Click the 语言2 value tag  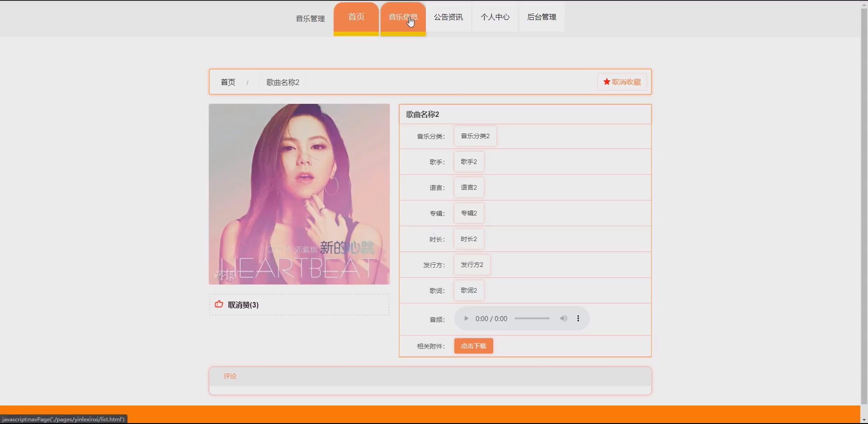pos(469,188)
